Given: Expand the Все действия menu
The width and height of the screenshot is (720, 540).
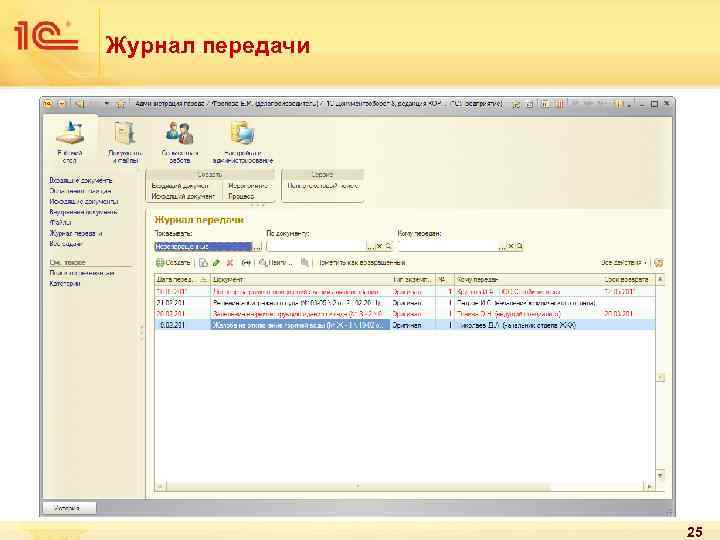Looking at the screenshot, I should point(624,263).
